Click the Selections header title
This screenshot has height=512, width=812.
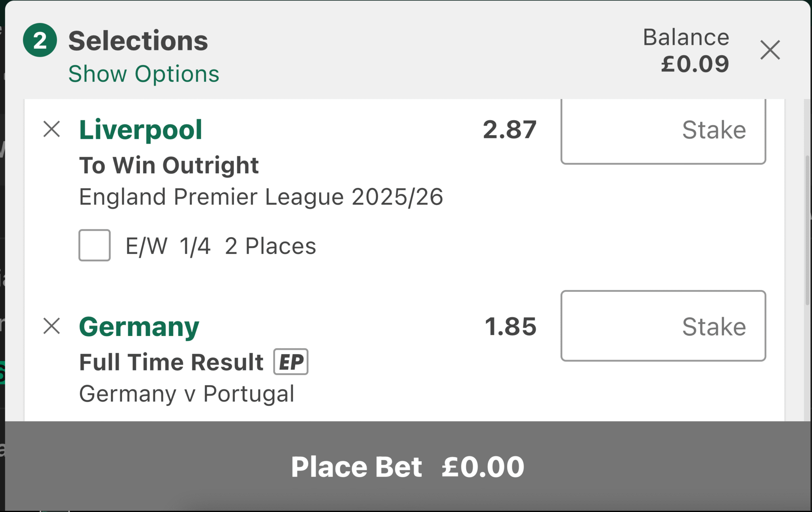[x=138, y=41]
